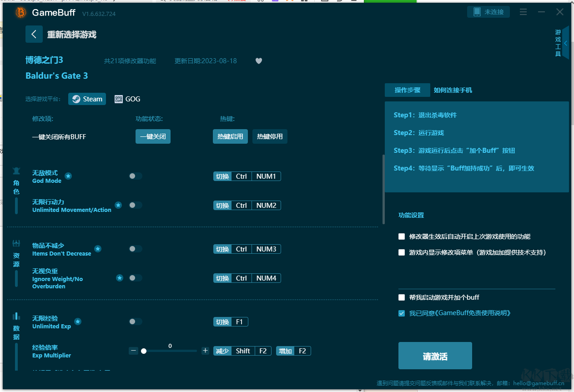
Task: Click the 请激活 activate button
Action: tap(435, 356)
